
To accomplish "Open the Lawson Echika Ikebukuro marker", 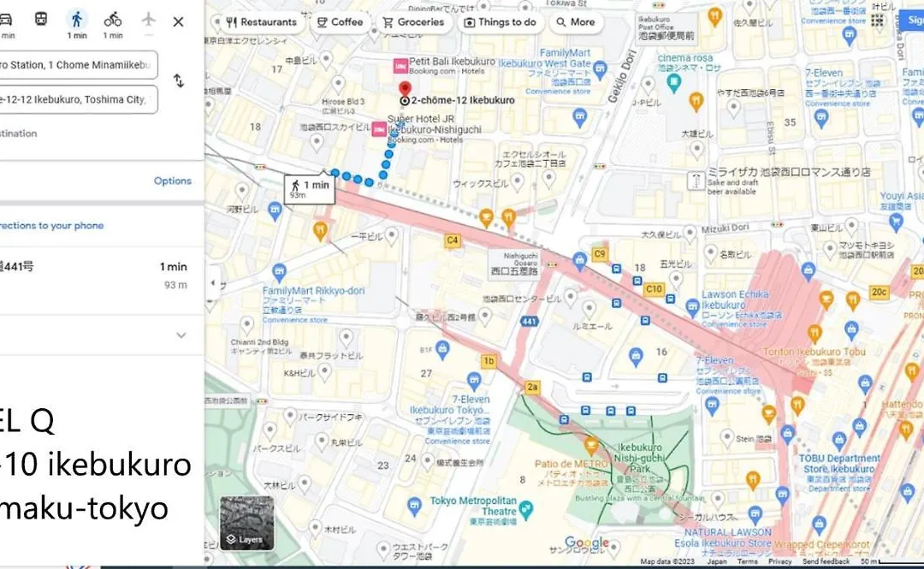I will (692, 306).
